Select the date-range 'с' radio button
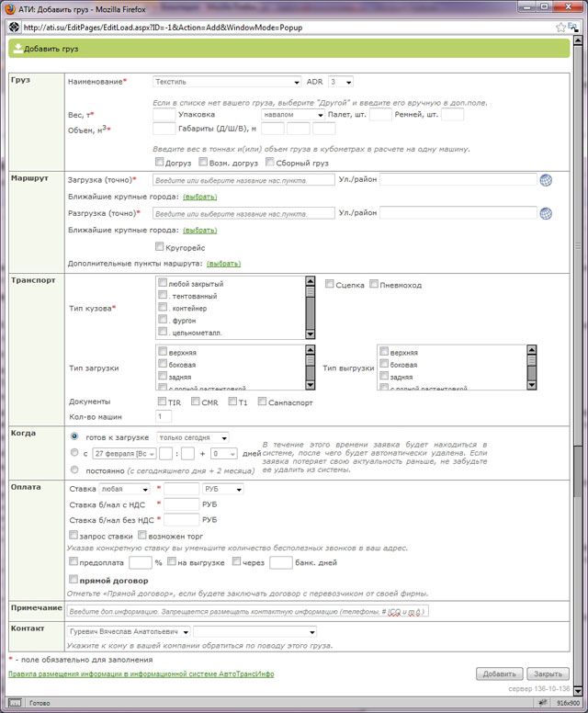This screenshot has height=713, width=588. pyautogui.click(x=74, y=452)
